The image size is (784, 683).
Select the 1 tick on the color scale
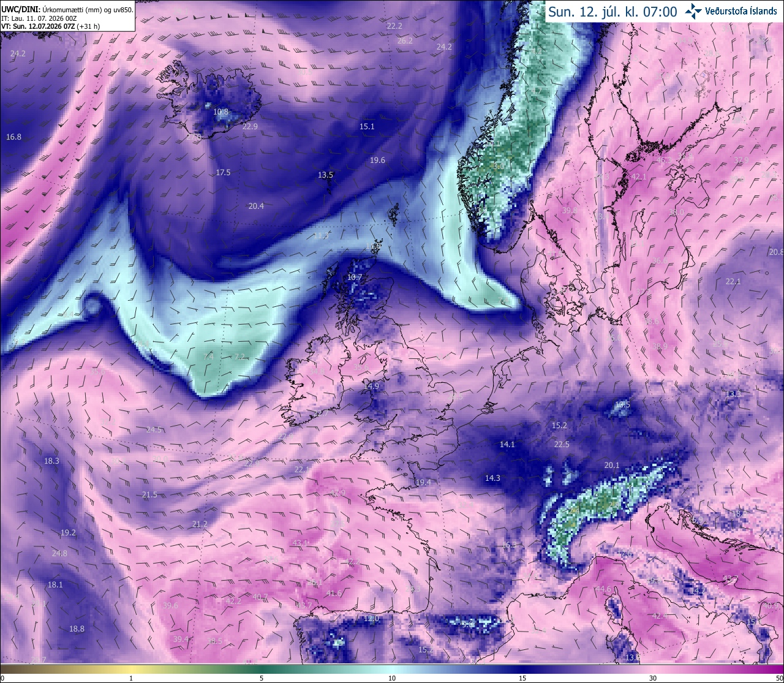click(131, 678)
